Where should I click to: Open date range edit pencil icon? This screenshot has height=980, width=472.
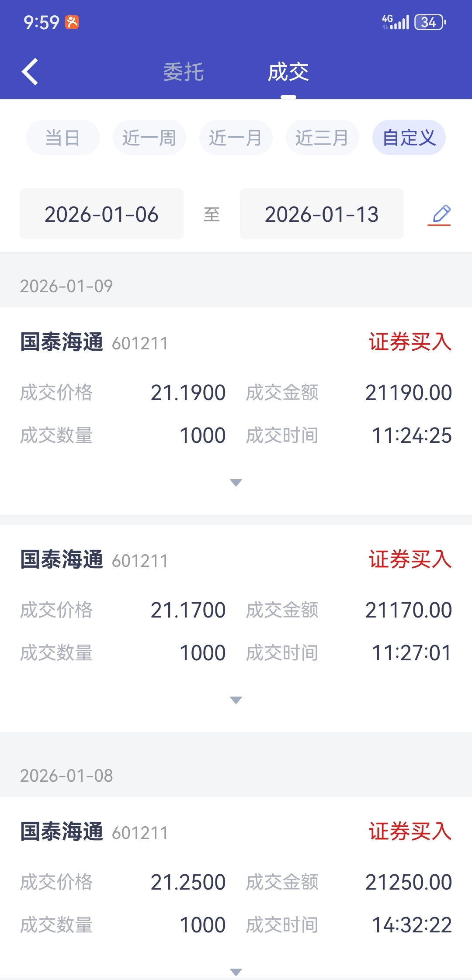point(439,215)
